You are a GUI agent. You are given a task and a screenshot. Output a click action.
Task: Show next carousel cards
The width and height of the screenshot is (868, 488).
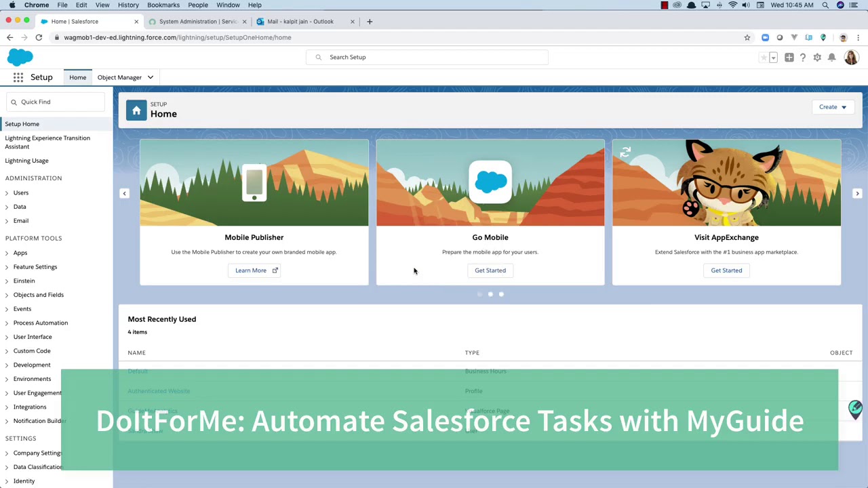coord(857,194)
